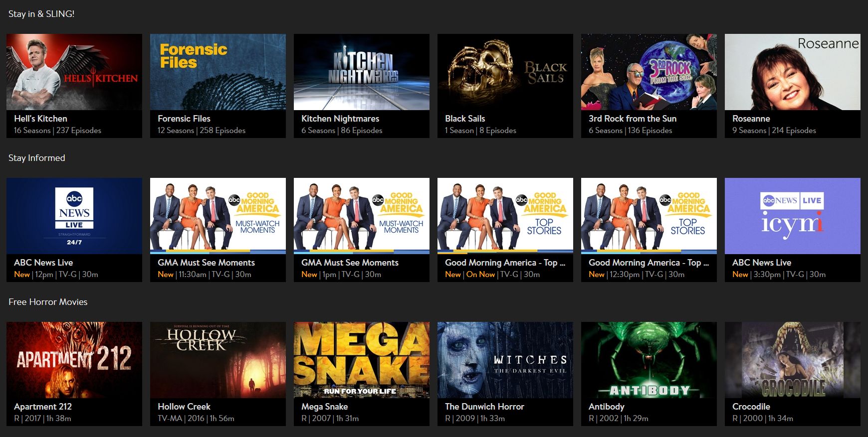Click the 'New | 1pm | TV-G | 30m' text

pos(341,275)
